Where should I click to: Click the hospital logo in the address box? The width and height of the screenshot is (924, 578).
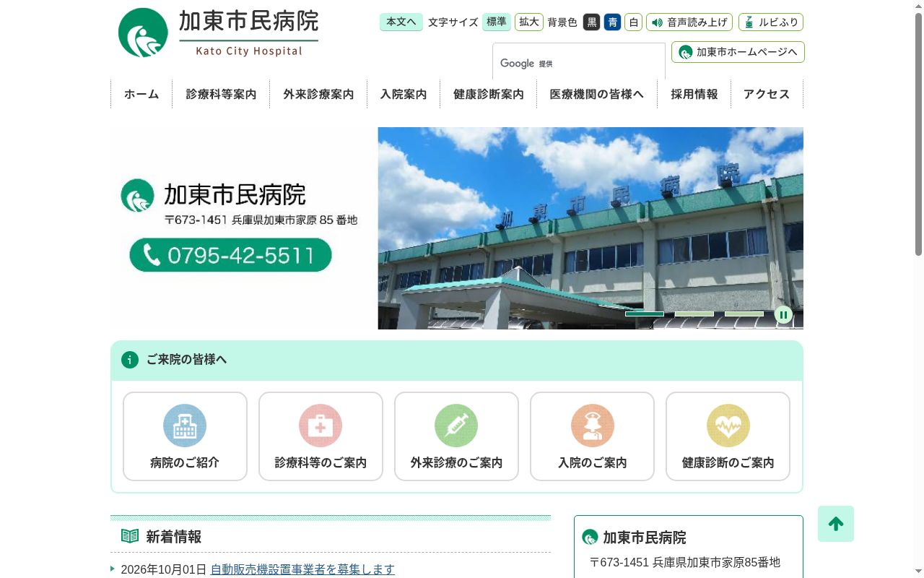pos(590,537)
